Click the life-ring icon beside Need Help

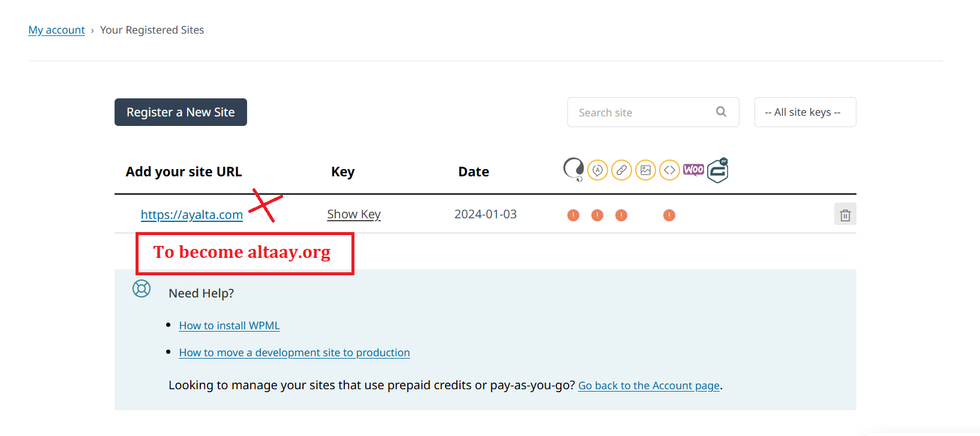click(142, 289)
